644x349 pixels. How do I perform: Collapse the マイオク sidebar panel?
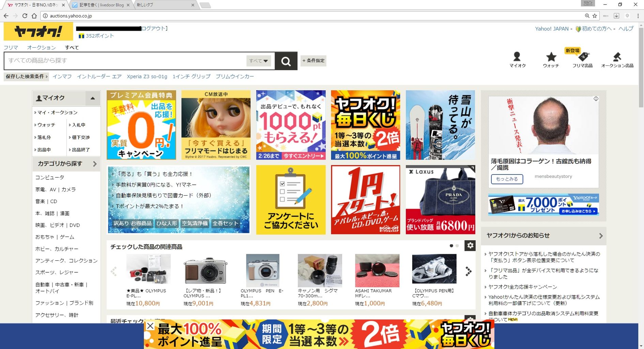(92, 98)
